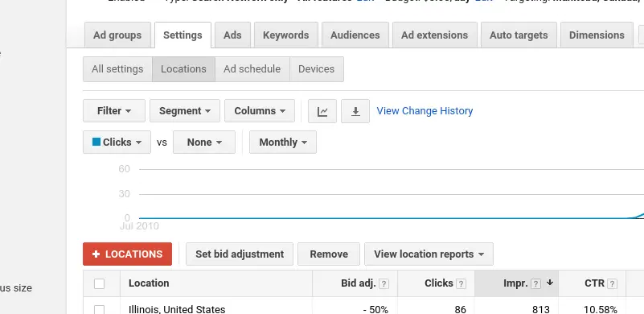Click the help icon beside Clicks column

coord(461,284)
